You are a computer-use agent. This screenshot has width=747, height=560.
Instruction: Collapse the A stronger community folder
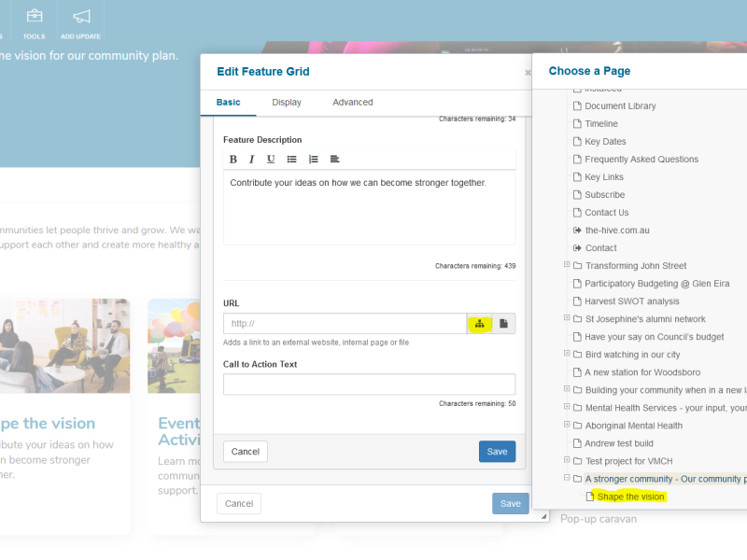(567, 478)
